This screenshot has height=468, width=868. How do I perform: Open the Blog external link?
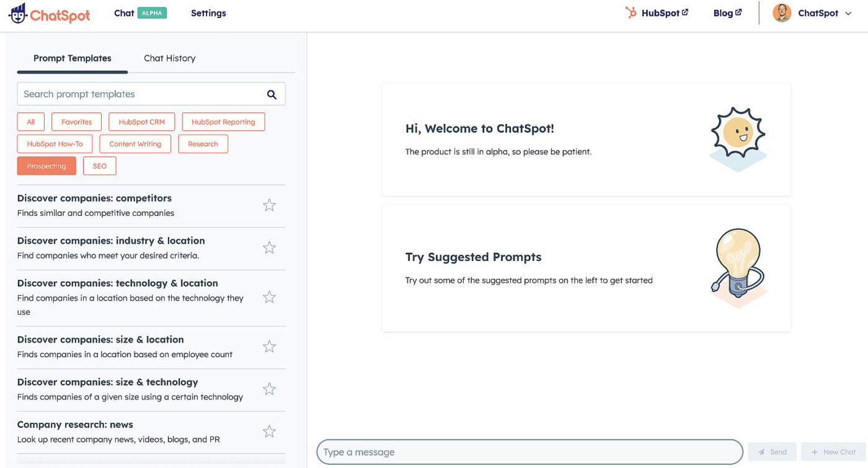727,13
